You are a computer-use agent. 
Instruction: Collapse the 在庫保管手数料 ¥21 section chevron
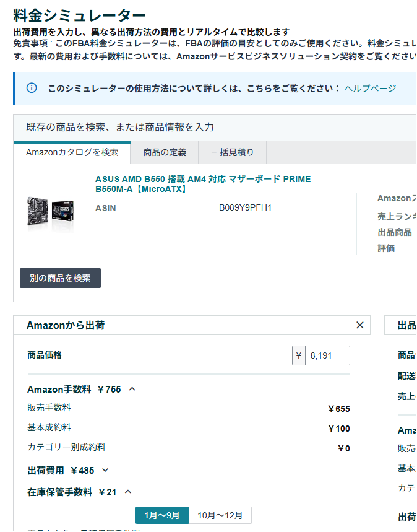128,492
